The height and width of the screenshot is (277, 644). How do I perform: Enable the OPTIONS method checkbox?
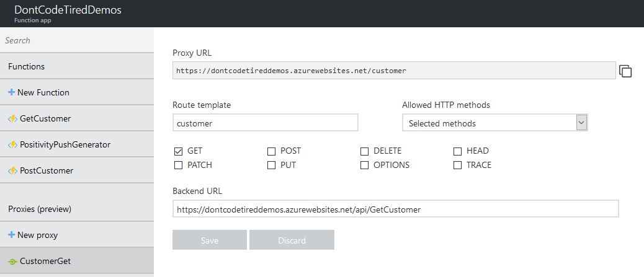[364, 165]
